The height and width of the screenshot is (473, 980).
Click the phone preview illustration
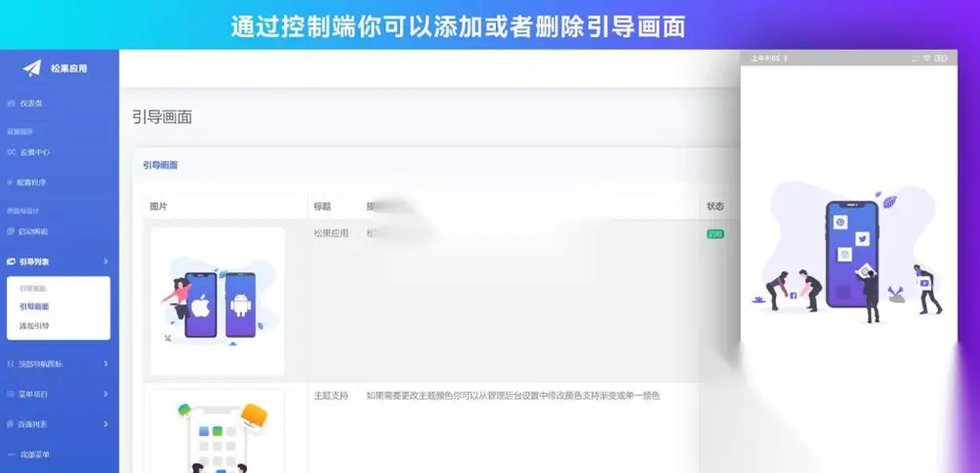click(x=849, y=253)
